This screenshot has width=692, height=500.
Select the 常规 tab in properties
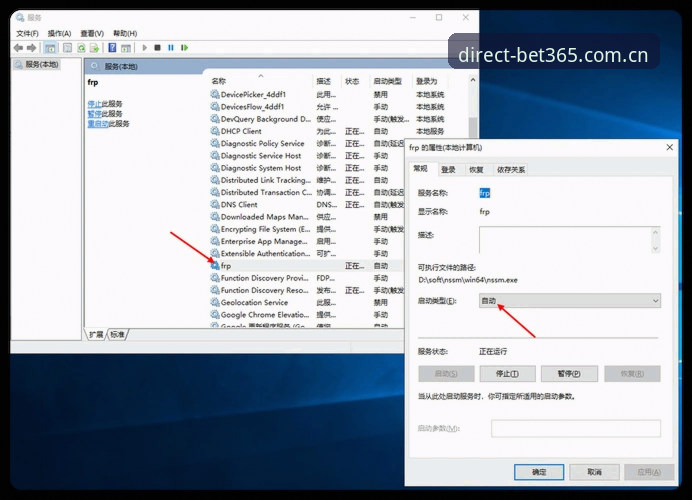[421, 169]
